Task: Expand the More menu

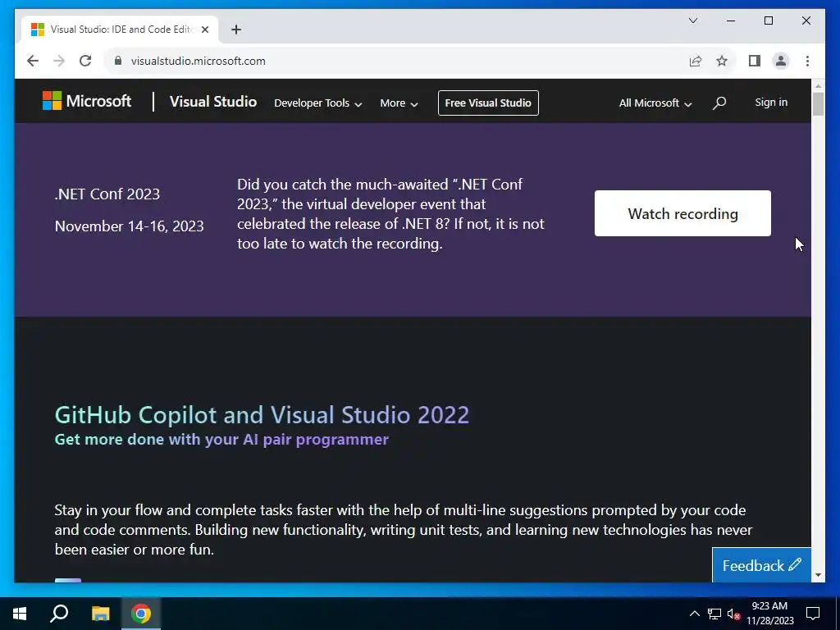Action: (x=399, y=103)
